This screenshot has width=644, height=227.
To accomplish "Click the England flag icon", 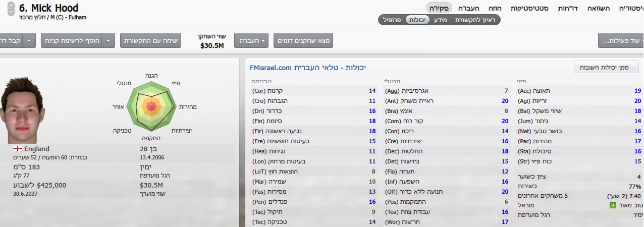I will click(x=17, y=149).
